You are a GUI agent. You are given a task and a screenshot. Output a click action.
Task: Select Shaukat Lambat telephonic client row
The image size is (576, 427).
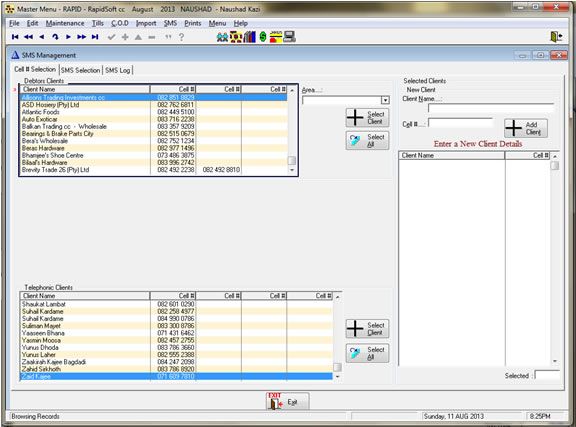pyautogui.click(x=176, y=304)
